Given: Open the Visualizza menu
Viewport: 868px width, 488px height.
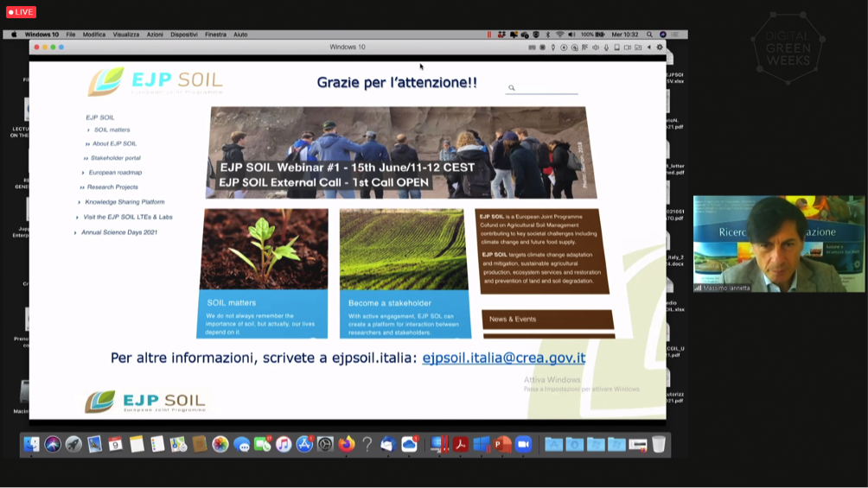Looking at the screenshot, I should (126, 35).
